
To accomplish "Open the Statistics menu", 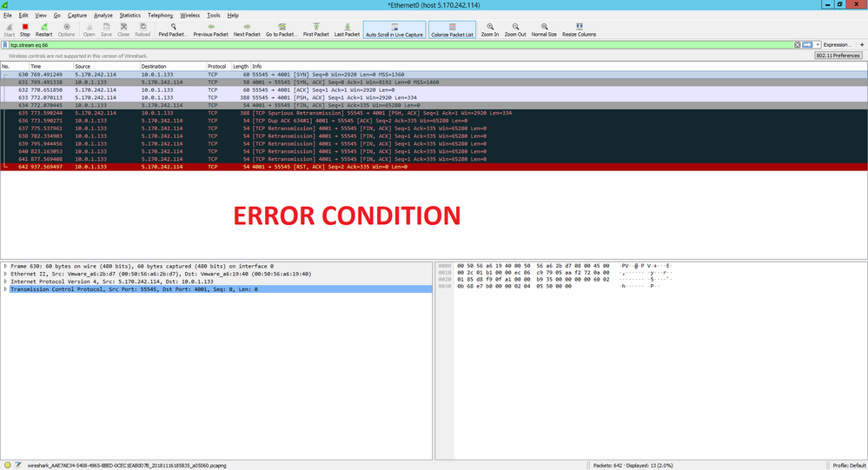I will tap(130, 16).
